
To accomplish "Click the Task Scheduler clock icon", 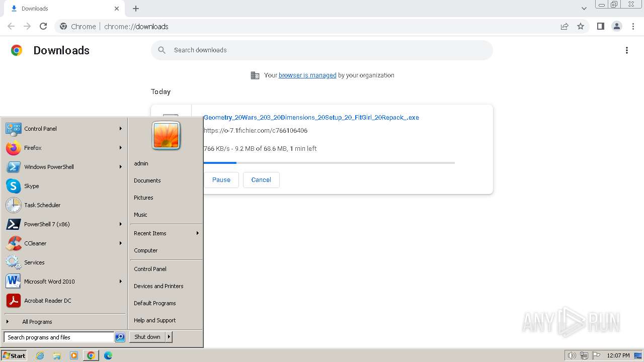I will (x=14, y=205).
